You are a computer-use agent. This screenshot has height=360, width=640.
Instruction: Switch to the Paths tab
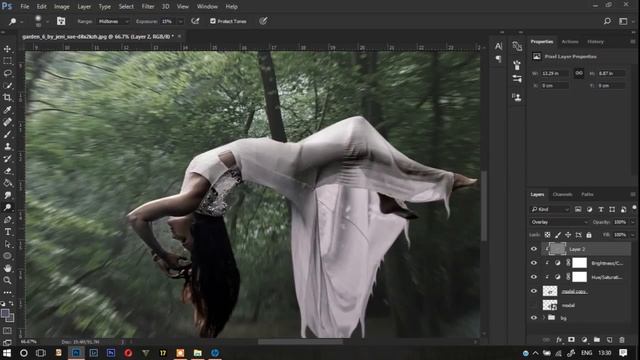pos(587,194)
